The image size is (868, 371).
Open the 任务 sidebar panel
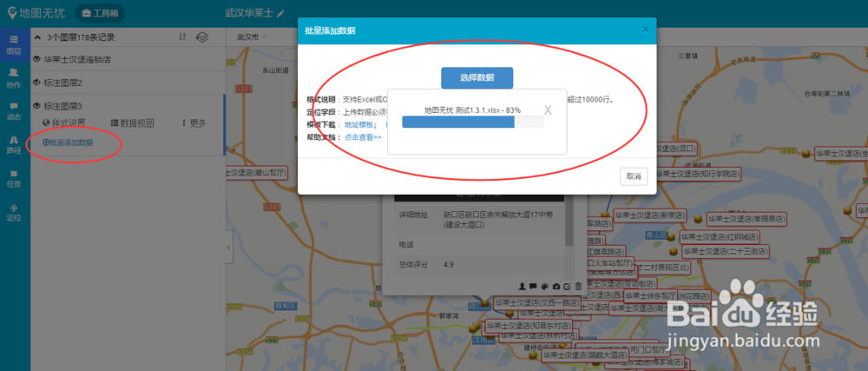[15, 178]
